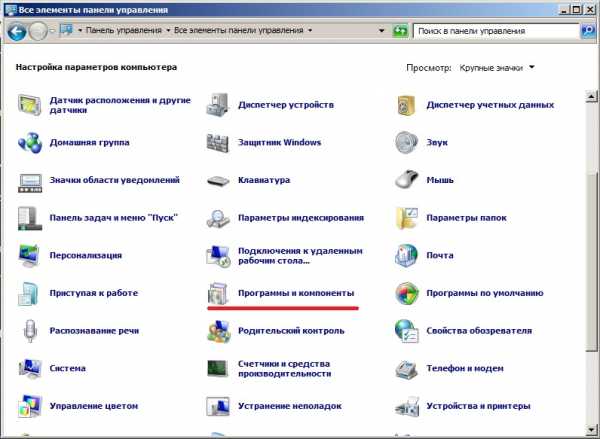Open the Программы и компоненты link
The image size is (600, 439).
(296, 293)
